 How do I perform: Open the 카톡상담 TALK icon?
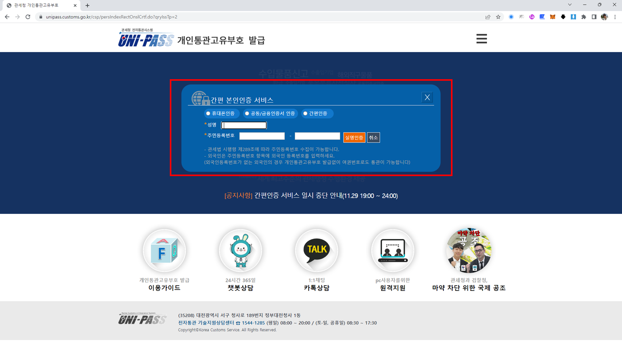[317, 251]
